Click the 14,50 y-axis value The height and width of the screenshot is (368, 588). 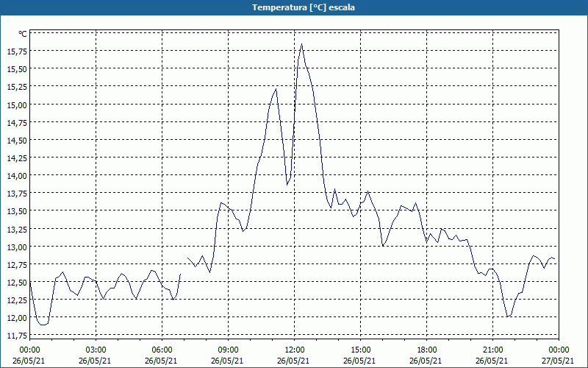pyautogui.click(x=17, y=141)
